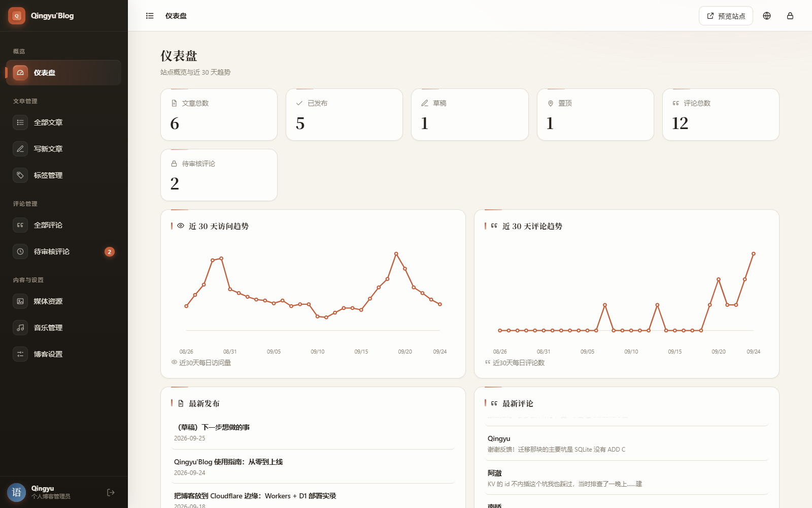Click the 最新评论 heading
Image resolution: width=812 pixels, height=508 pixels.
(518, 403)
